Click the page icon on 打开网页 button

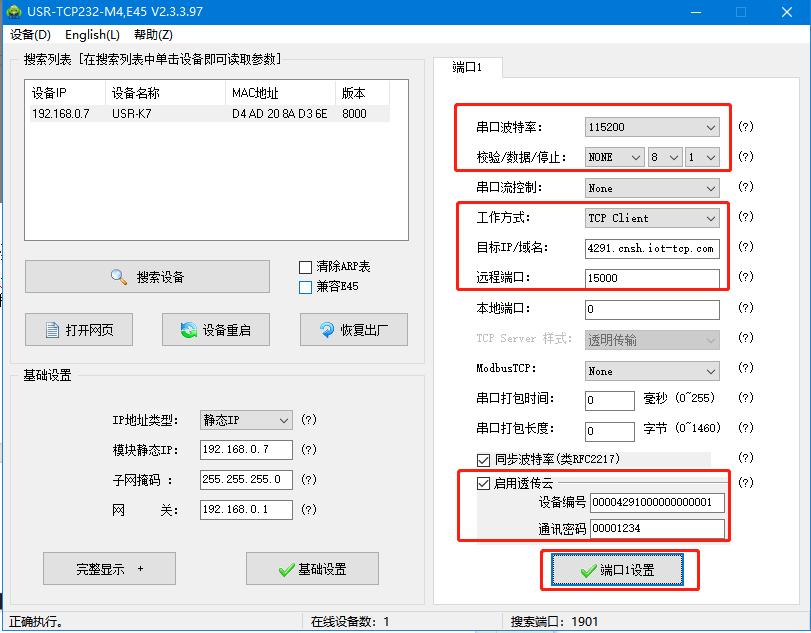(53, 330)
